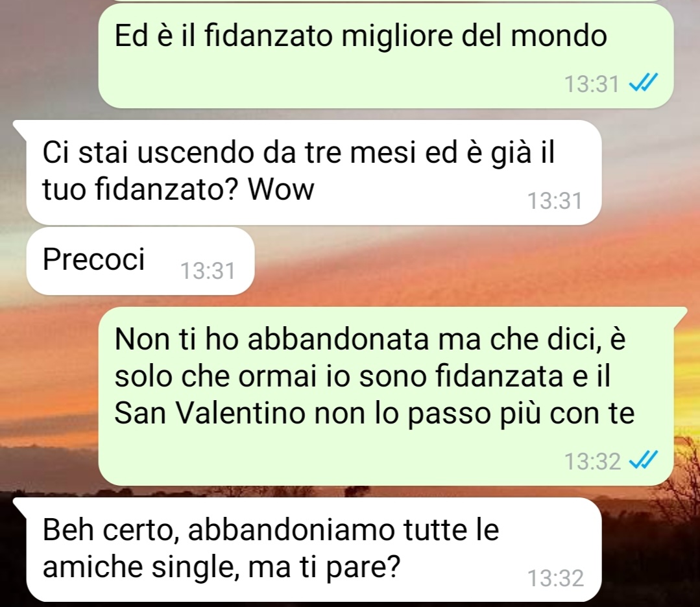Click the 13:31 timestamp beside "Wow" message

click(555, 201)
